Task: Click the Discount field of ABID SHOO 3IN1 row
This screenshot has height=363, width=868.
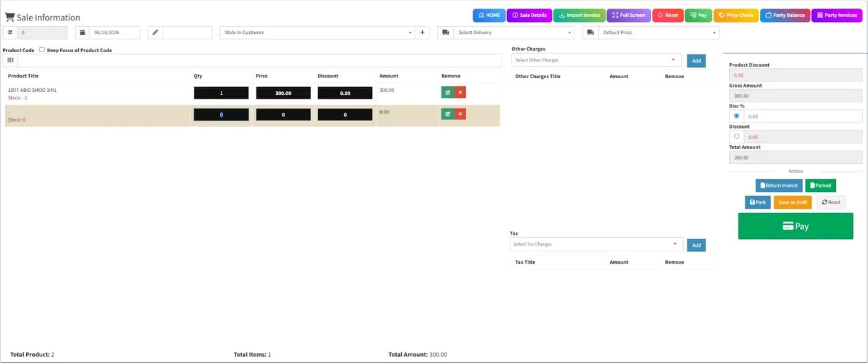Action: [x=345, y=93]
